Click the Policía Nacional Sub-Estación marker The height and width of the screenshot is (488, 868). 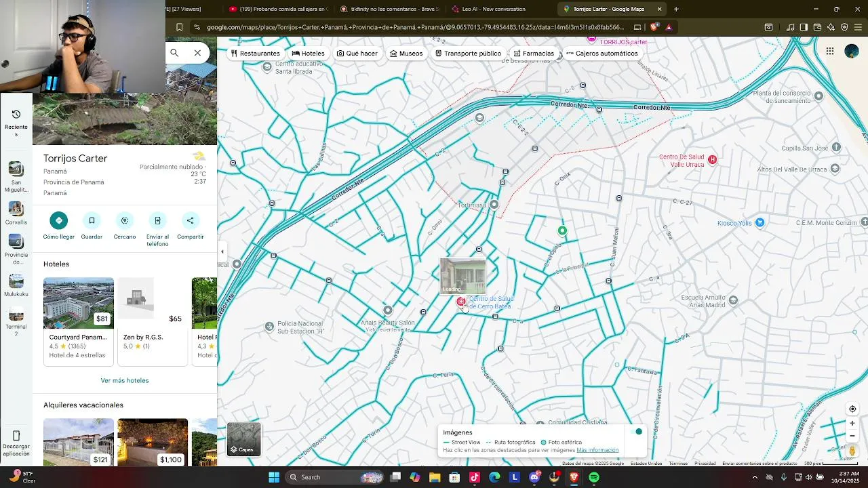pyautogui.click(x=269, y=327)
